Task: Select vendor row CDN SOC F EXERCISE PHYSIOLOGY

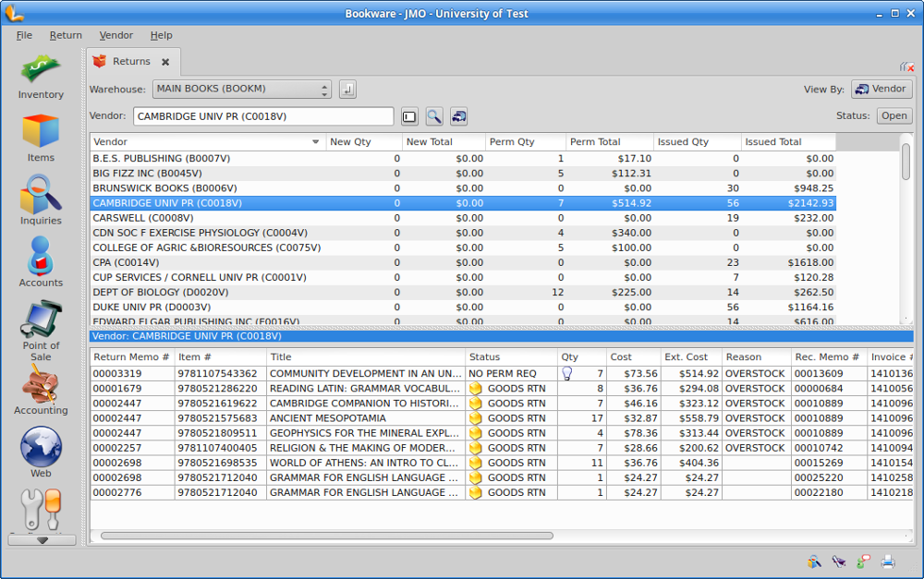Action: click(x=463, y=233)
